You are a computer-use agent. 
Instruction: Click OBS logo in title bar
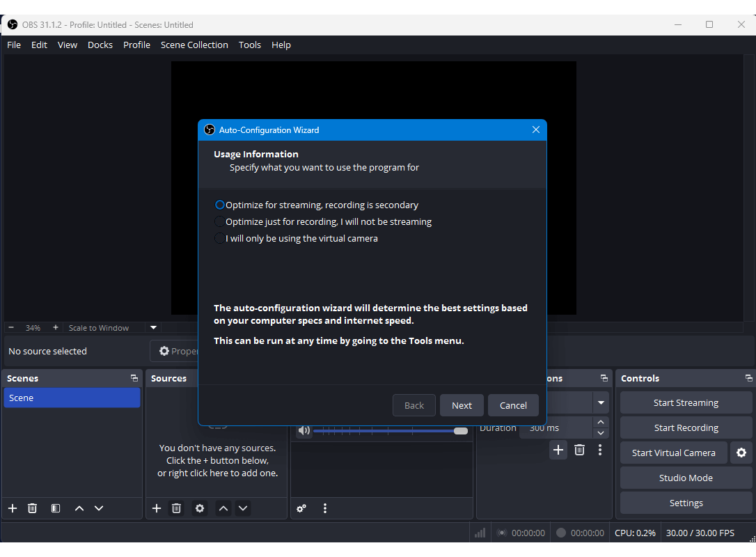click(x=13, y=24)
